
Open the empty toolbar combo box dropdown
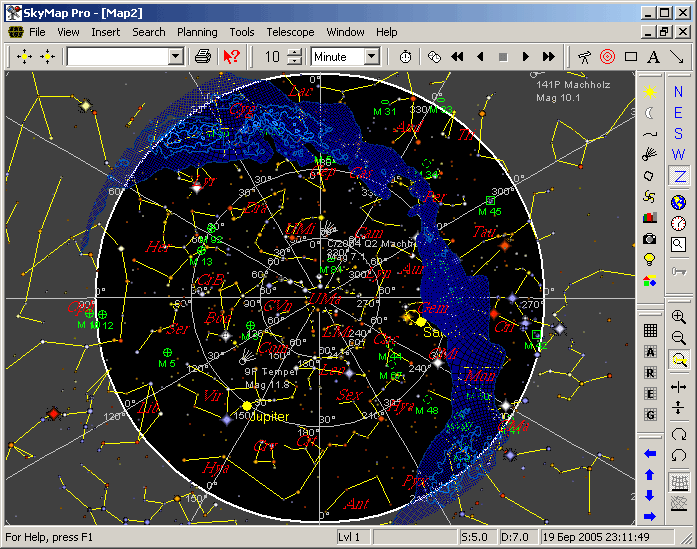coord(176,56)
